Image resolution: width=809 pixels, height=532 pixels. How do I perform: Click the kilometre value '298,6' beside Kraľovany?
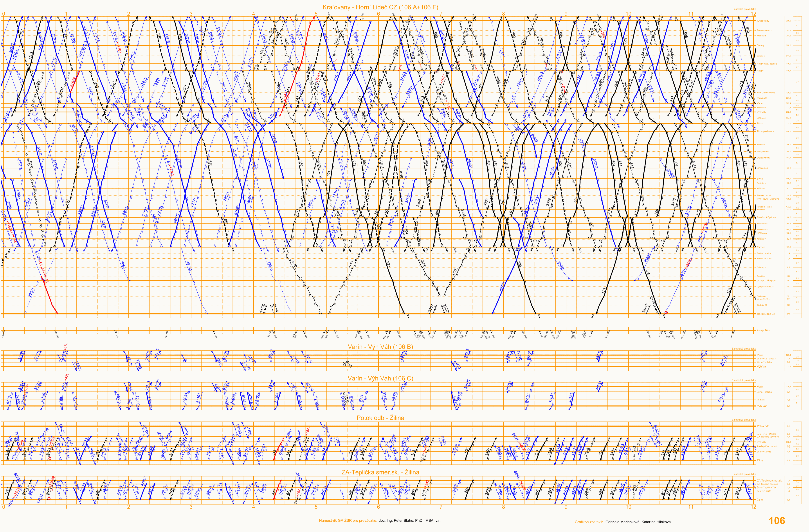[788, 21]
